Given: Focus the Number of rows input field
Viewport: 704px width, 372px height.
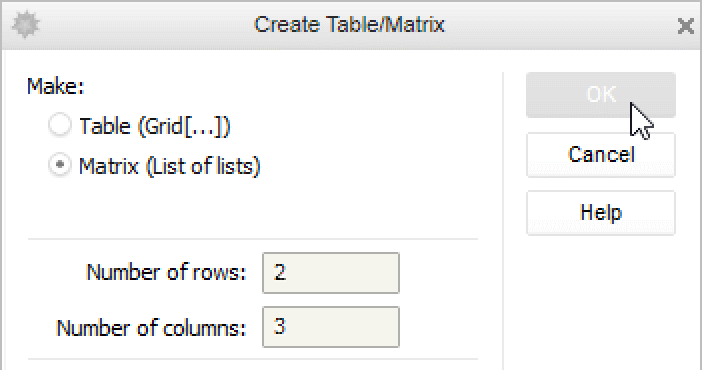Looking at the screenshot, I should click(x=331, y=273).
